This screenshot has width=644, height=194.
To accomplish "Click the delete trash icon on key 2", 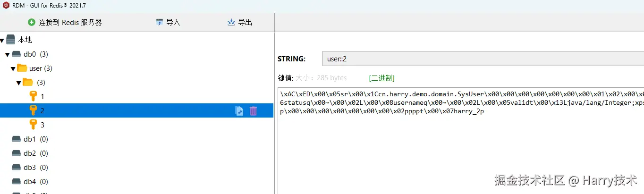I will (254, 111).
